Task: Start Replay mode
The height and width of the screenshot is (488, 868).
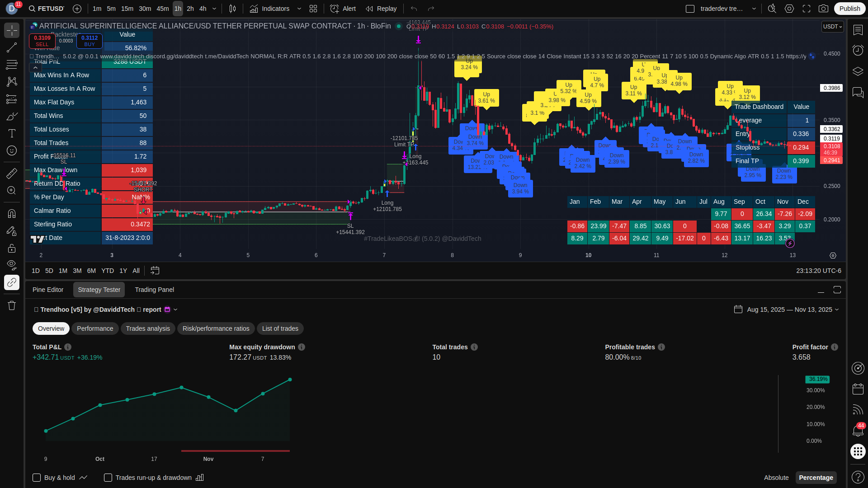Action: (x=381, y=9)
